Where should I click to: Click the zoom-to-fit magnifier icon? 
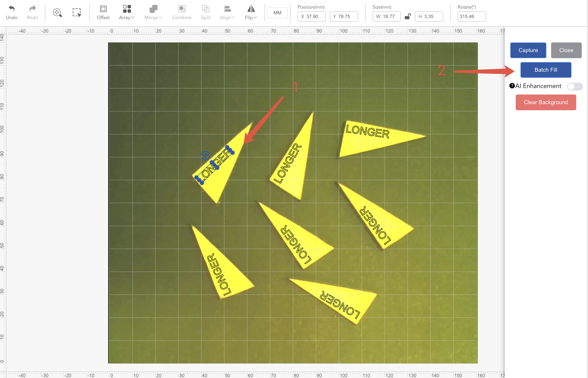57,13
